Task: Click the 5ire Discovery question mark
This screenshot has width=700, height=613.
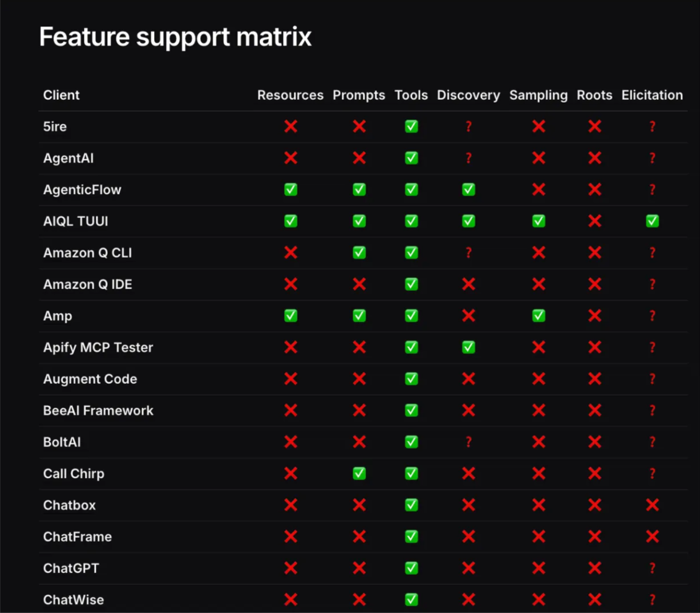Action: click(468, 127)
